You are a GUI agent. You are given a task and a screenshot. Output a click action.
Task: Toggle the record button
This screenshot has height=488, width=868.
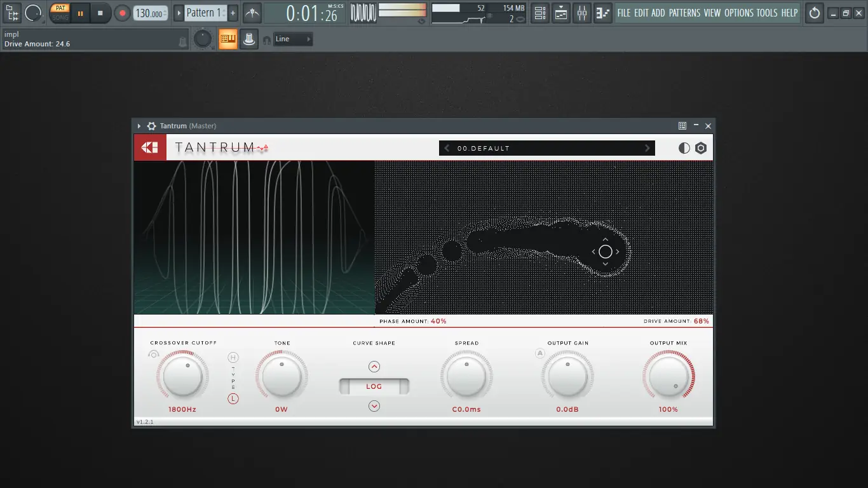122,13
